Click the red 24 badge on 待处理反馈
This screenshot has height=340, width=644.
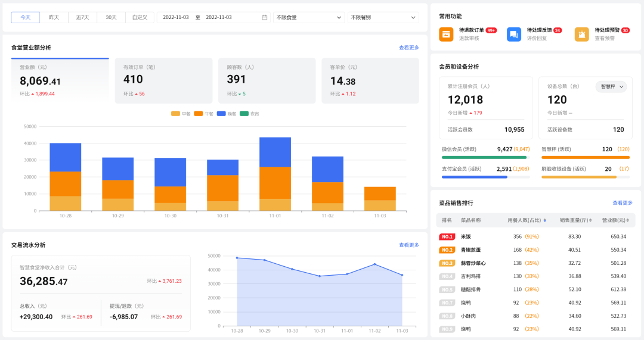pyautogui.click(x=558, y=30)
